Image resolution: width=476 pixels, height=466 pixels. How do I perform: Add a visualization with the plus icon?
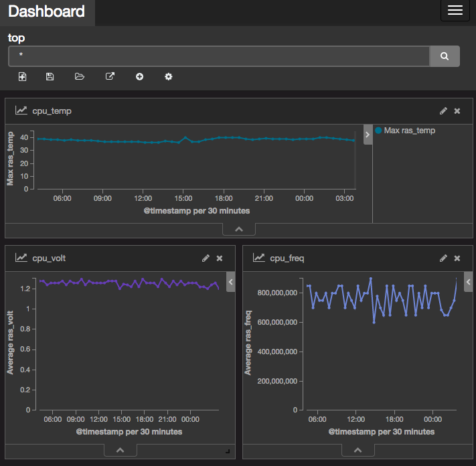[139, 77]
